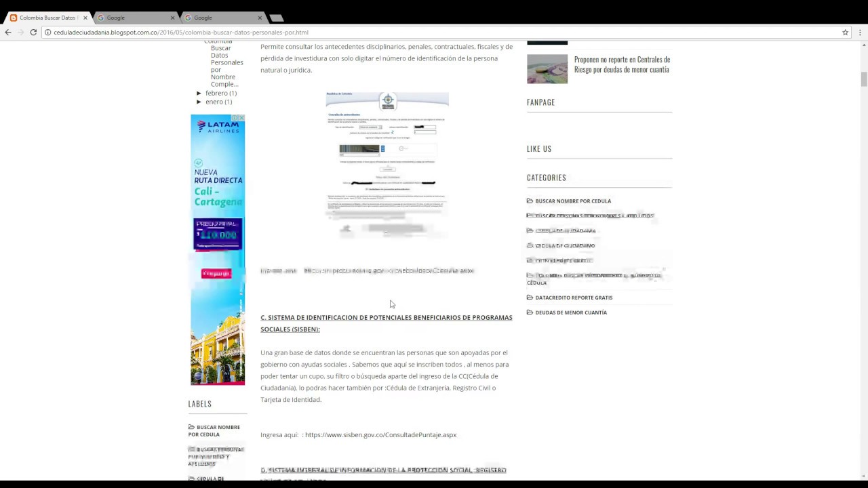Open the procuraduria.gov.co consulta link
The image size is (868, 488).
[389, 270]
